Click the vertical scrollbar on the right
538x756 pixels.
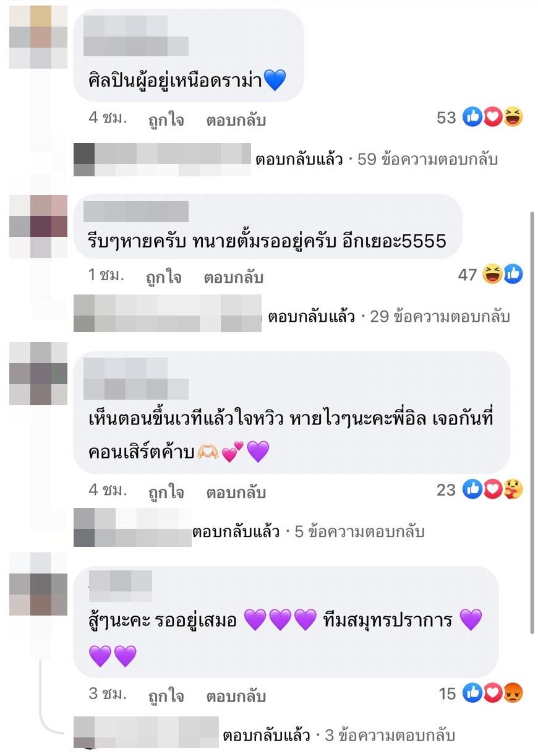pos(533,422)
